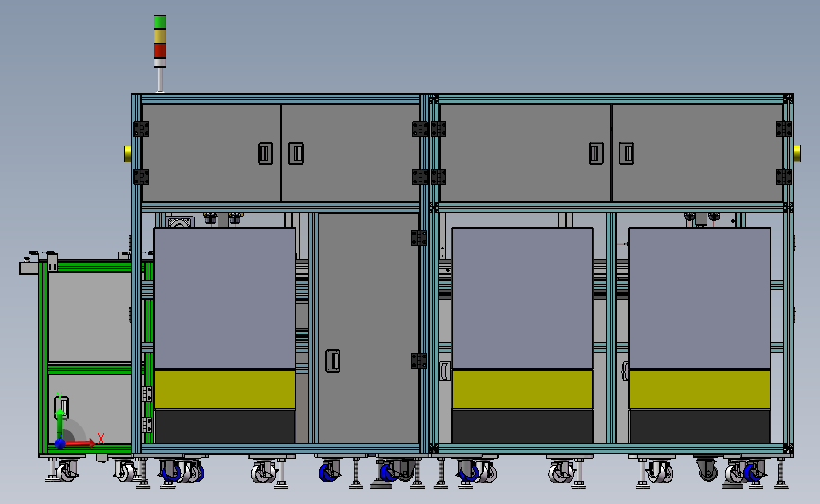Click the red X axis arrow of the triad
This screenshot has width=820, height=504.
pyautogui.click(x=79, y=443)
